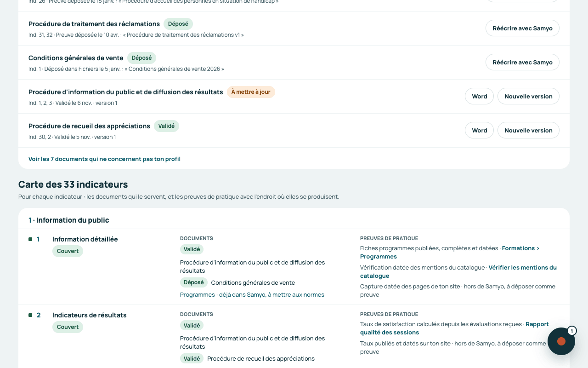This screenshot has height=368, width=588.
Task: Click the Ind. 31, 32 proof line dated 10 avr.
Action: click(136, 35)
